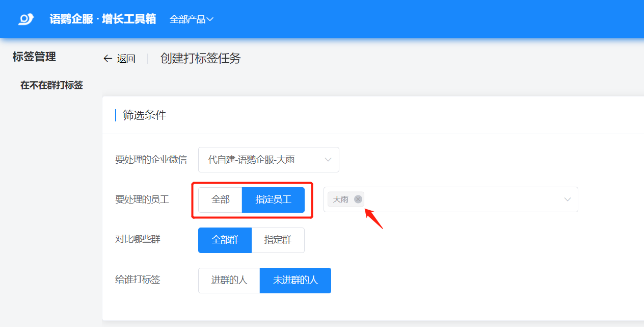Select 全部 for employees to process
The width and height of the screenshot is (644, 327).
[220, 199]
